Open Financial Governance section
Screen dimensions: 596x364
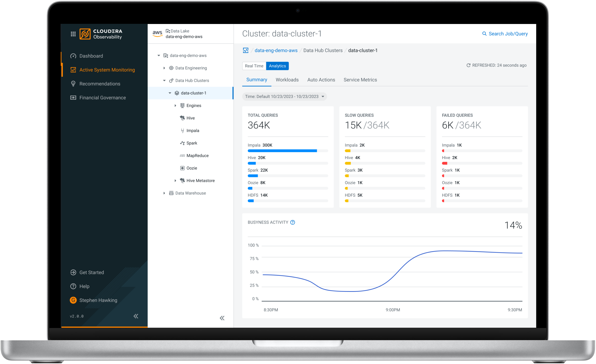[x=73, y=98]
